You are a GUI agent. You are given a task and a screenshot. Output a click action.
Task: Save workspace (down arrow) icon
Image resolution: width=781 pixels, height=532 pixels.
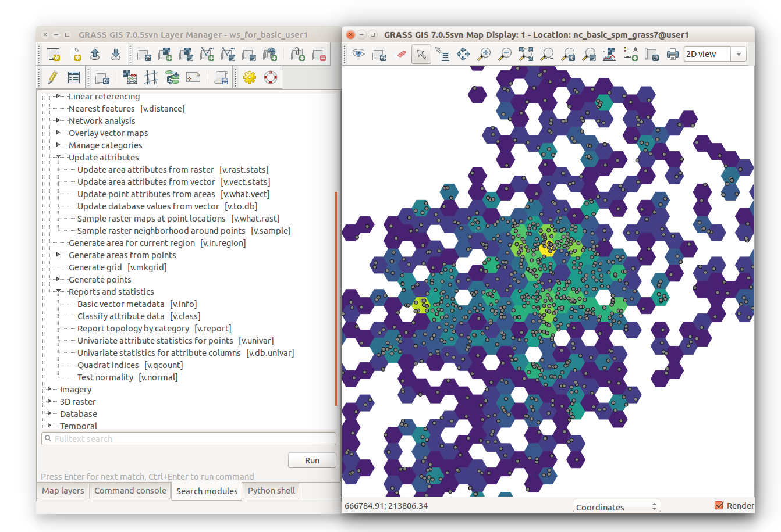point(116,55)
